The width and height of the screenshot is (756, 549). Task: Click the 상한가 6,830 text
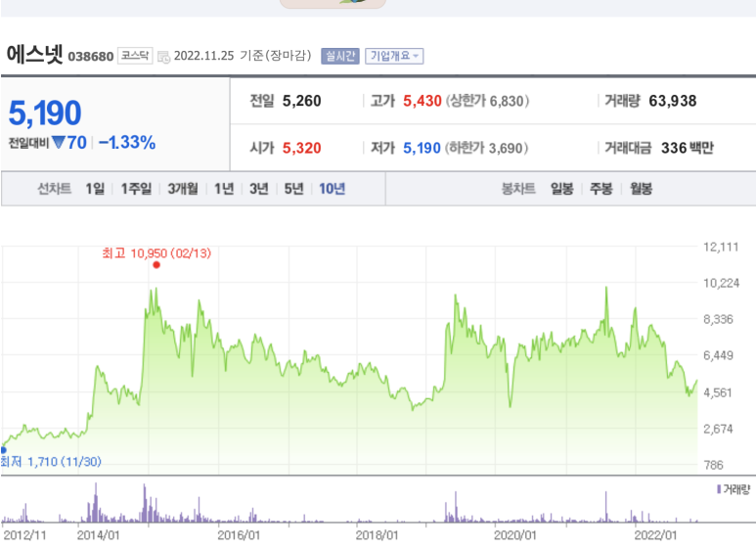[487, 101]
